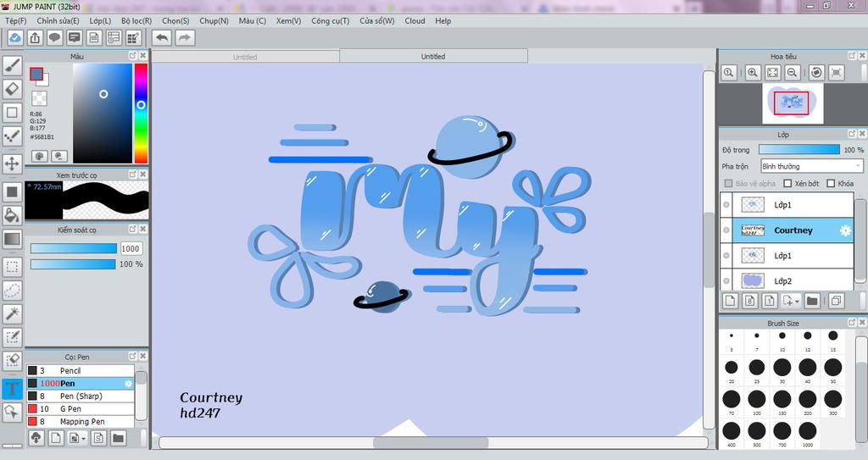Viewport: 868px width, 460px height.
Task: Click the comic panel layout toolbar icon
Action: [x=133, y=37]
